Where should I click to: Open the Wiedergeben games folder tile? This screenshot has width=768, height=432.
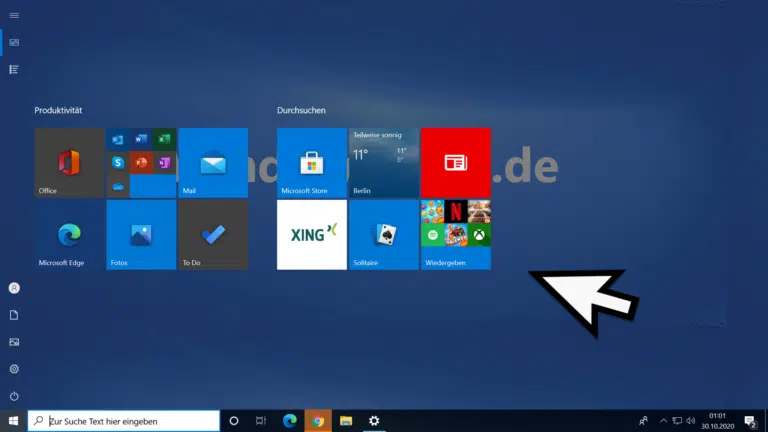pos(456,235)
